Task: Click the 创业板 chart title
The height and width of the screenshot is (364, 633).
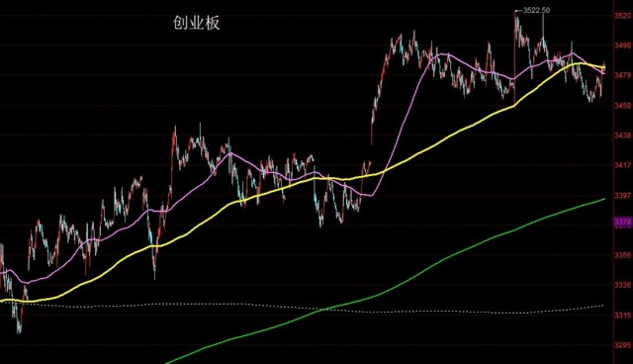Action: point(196,24)
